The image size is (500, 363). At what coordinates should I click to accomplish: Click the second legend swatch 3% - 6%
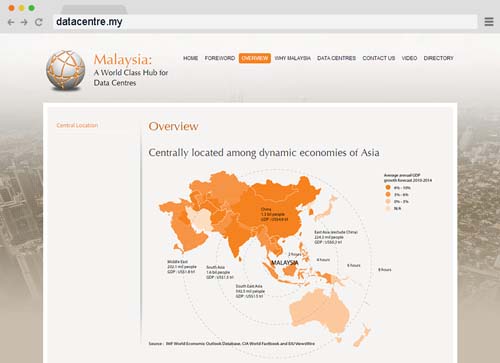(388, 194)
